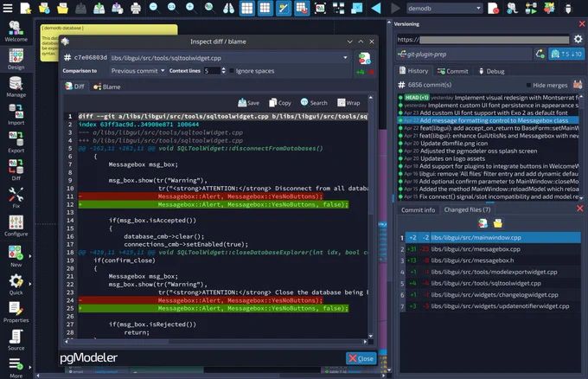Screen dimensions: 588x379
Task: Click the diff viewer vertical scrollbar
Action: pos(370,216)
